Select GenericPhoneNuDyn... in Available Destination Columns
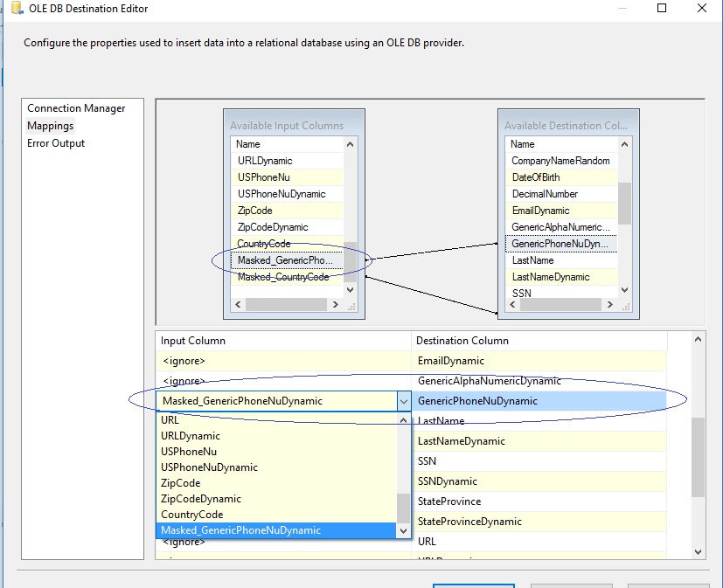 [561, 244]
